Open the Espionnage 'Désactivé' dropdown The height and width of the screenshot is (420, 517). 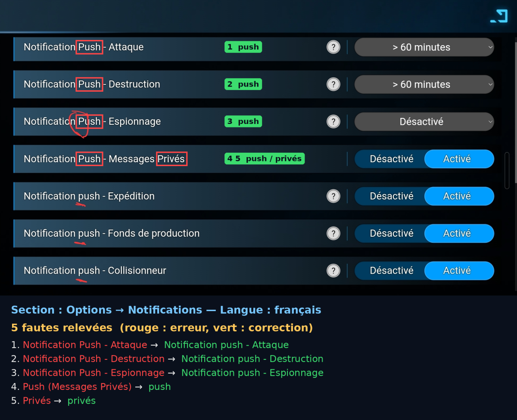pyautogui.click(x=424, y=122)
